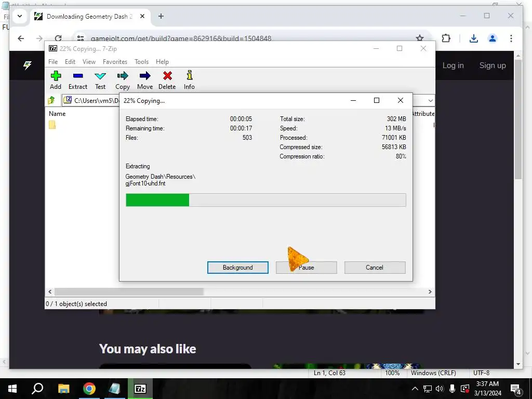
Task: Click the Chrome page vertical scrollbar thumb
Action: (518, 119)
